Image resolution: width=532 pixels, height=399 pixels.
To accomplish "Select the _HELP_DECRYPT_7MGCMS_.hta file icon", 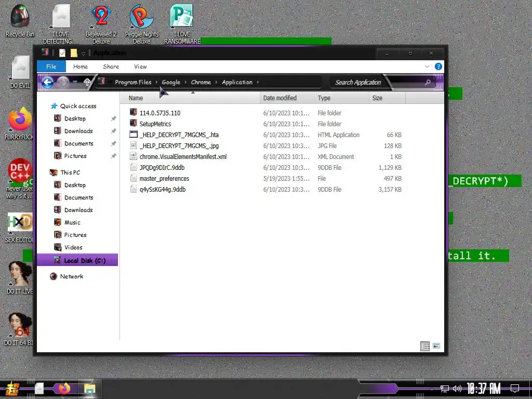I will tap(134, 135).
